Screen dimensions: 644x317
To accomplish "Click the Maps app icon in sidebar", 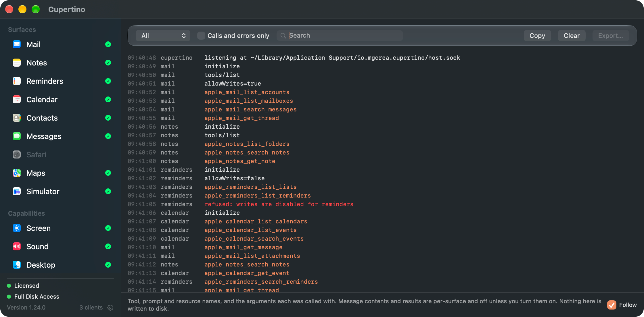I will point(17,173).
